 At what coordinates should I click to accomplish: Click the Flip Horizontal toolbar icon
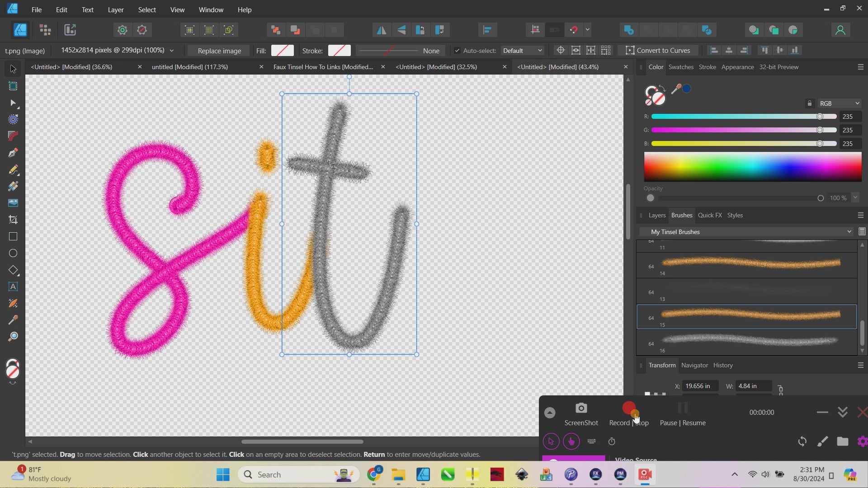tap(381, 30)
